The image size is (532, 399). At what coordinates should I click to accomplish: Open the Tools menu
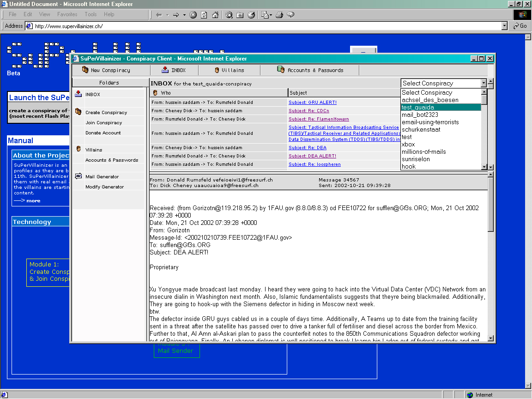coord(91,14)
